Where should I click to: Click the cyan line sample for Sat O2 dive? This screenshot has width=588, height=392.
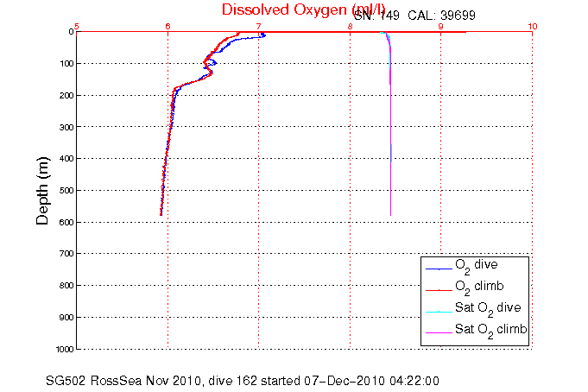(439, 312)
